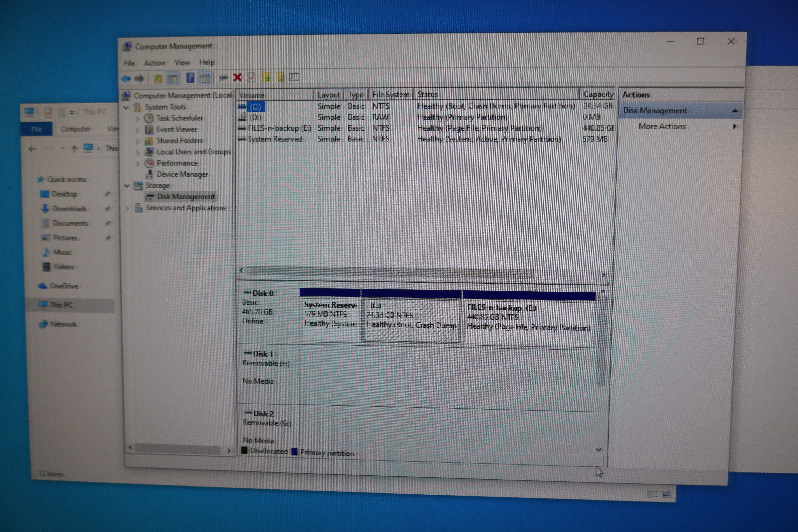Select Device Manager in the tree
Image resolution: width=798 pixels, height=532 pixels.
182,174
